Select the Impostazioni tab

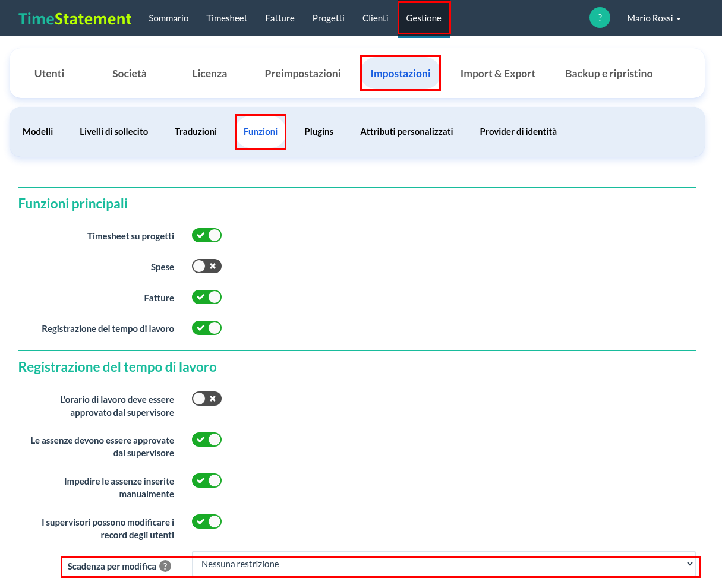click(x=401, y=74)
